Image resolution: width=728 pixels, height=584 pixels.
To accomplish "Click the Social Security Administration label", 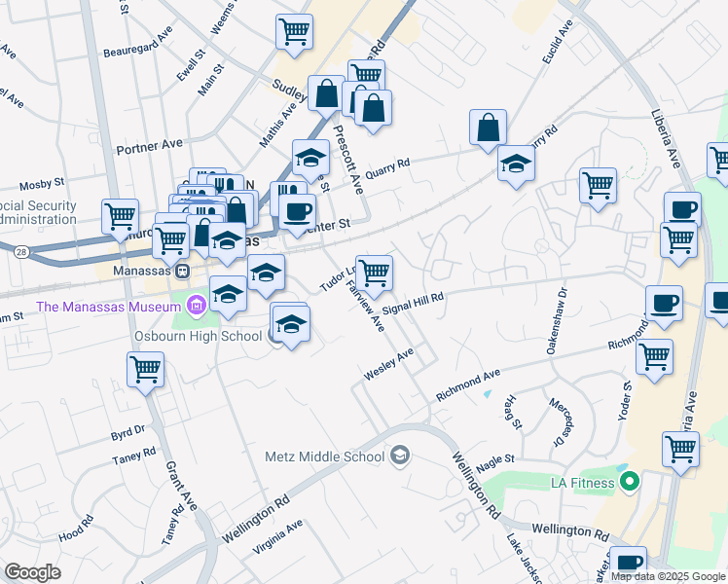I will (38, 212).
